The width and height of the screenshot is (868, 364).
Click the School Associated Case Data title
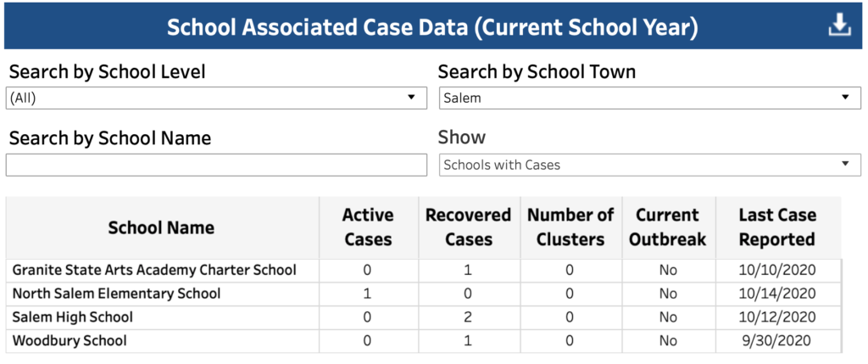coord(433,27)
